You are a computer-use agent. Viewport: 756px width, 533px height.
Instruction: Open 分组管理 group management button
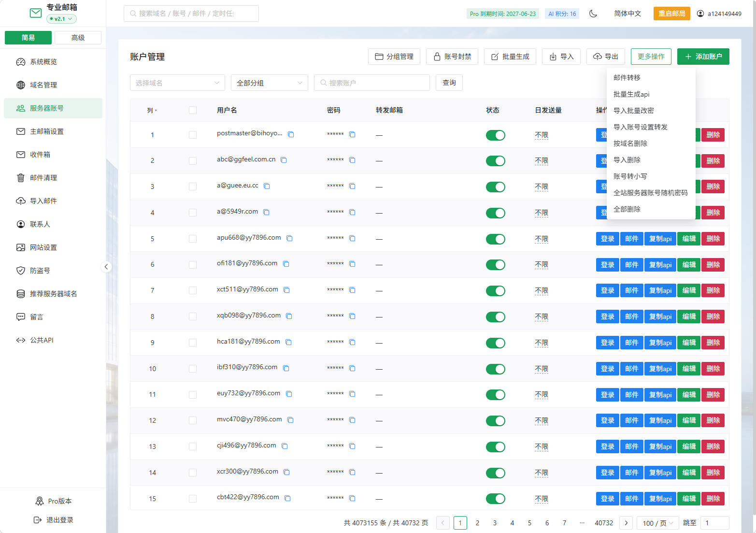[x=394, y=57]
